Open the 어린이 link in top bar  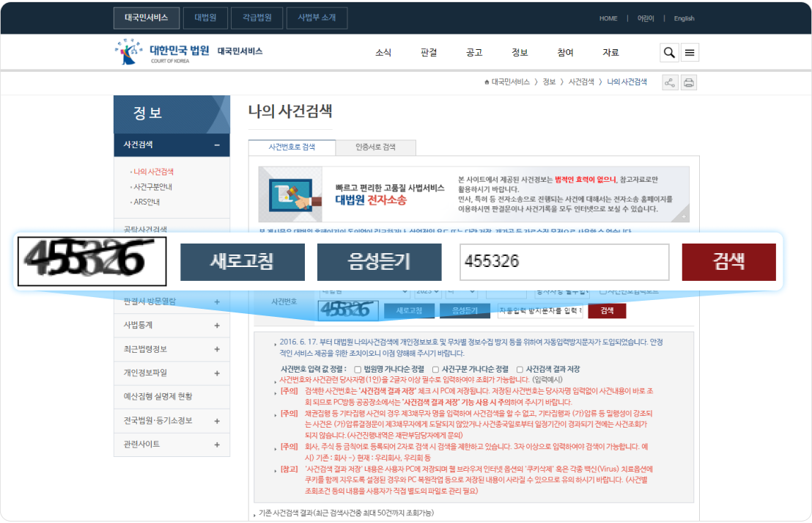pyautogui.click(x=646, y=18)
